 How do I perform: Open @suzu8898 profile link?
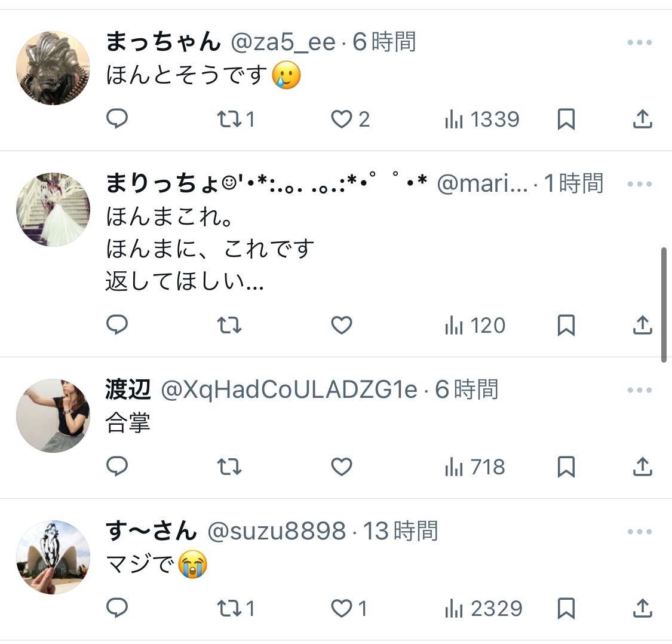pos(277,531)
